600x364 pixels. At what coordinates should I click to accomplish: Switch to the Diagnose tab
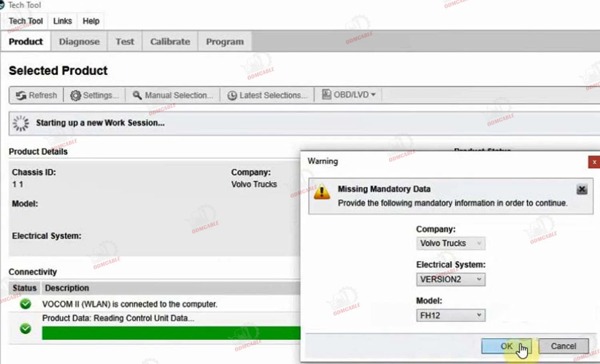click(79, 42)
